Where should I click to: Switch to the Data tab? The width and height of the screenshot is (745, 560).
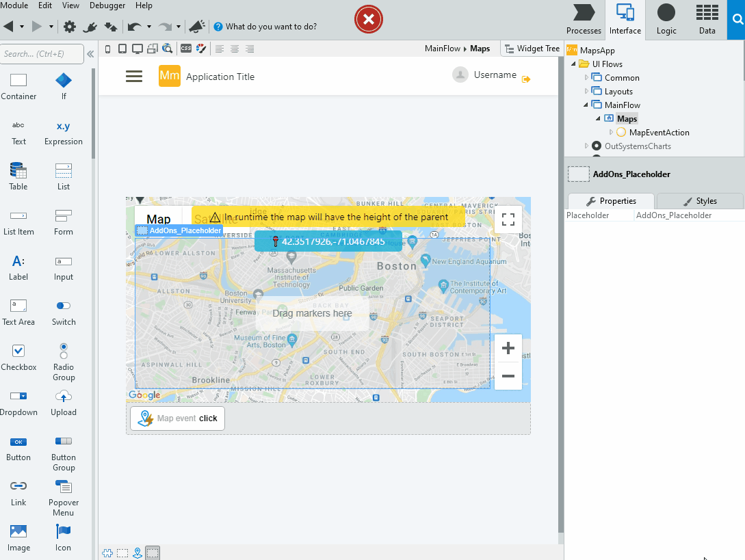click(x=707, y=19)
